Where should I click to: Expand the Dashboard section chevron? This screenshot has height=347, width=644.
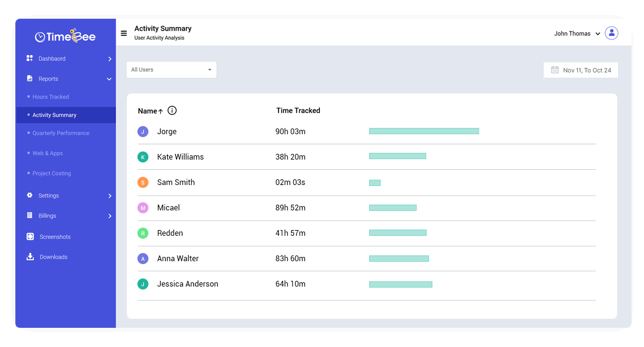[x=109, y=58]
